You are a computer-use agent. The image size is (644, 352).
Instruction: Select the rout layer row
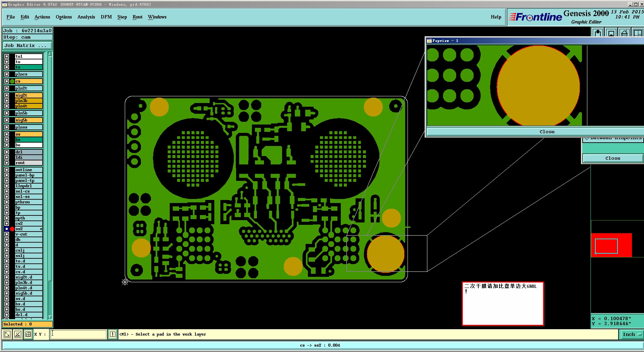coord(29,163)
